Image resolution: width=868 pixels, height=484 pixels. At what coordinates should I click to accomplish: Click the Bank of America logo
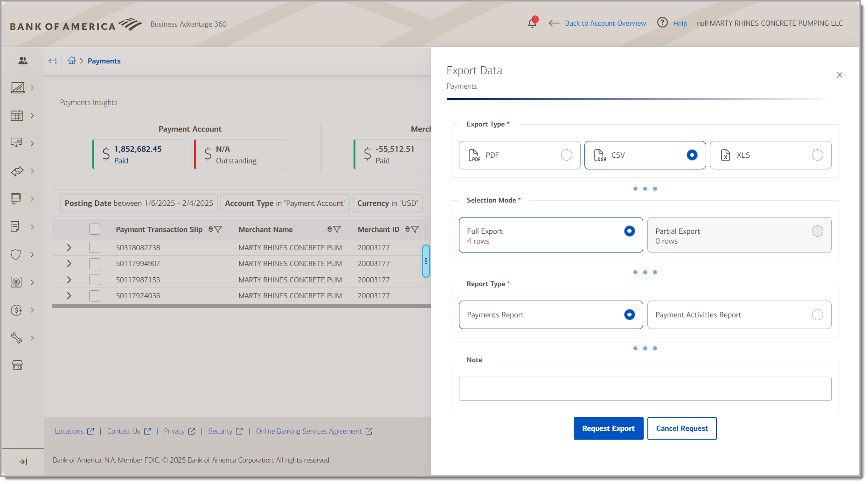coord(76,24)
